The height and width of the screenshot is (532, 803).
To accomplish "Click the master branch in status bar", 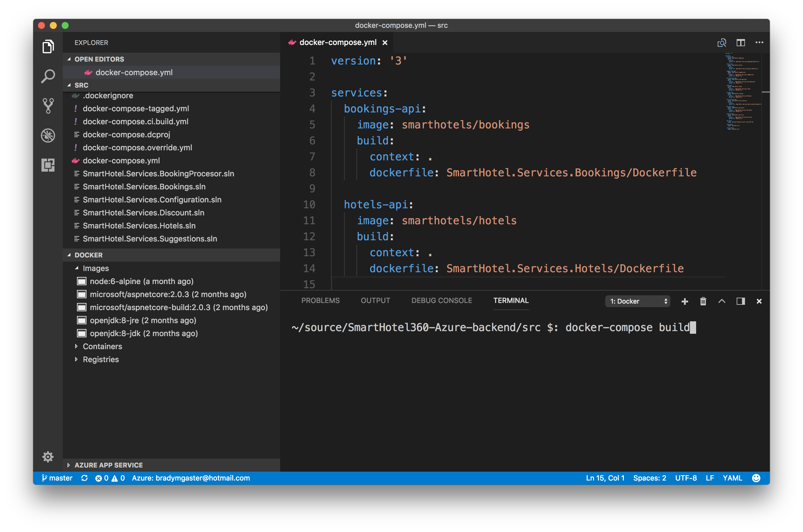I will click(57, 478).
